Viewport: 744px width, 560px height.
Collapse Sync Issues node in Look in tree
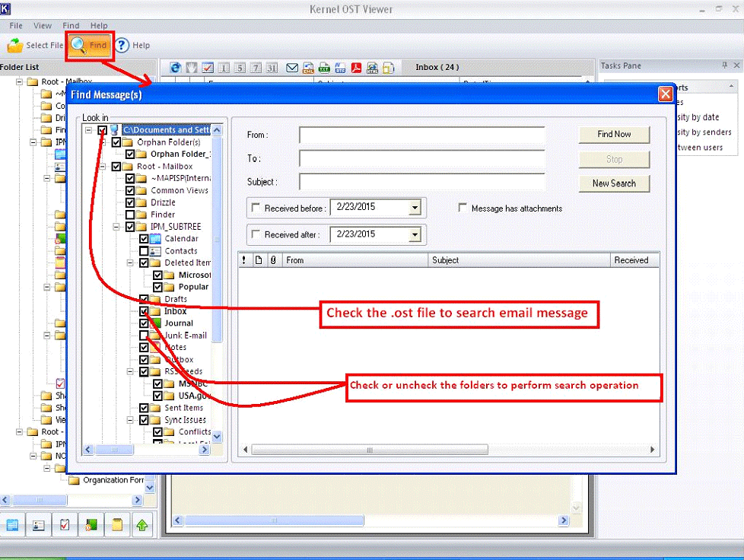130,420
